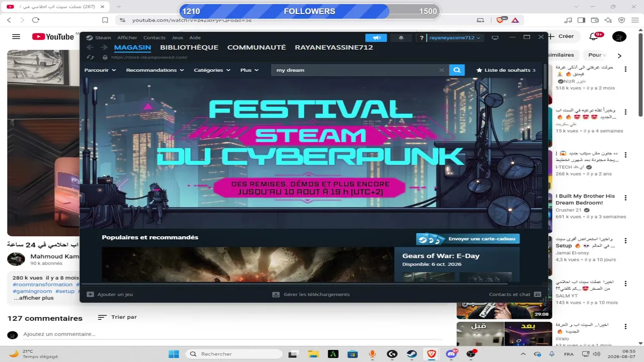Viewport: 644px width, 362px height.
Task: Switch Steam to Big Picture mode icon
Action: 495,38
